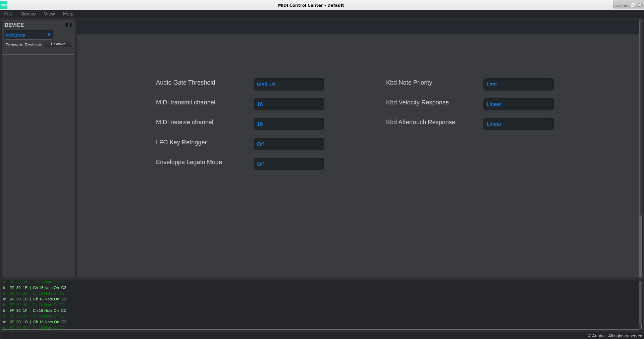Click the MIDI receive channel label
This screenshot has width=644, height=339.
tap(184, 122)
